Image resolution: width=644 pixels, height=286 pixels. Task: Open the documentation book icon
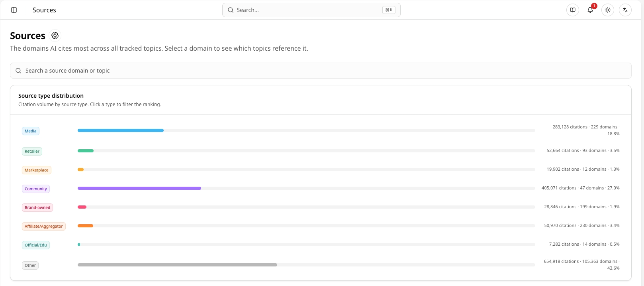pyautogui.click(x=573, y=10)
